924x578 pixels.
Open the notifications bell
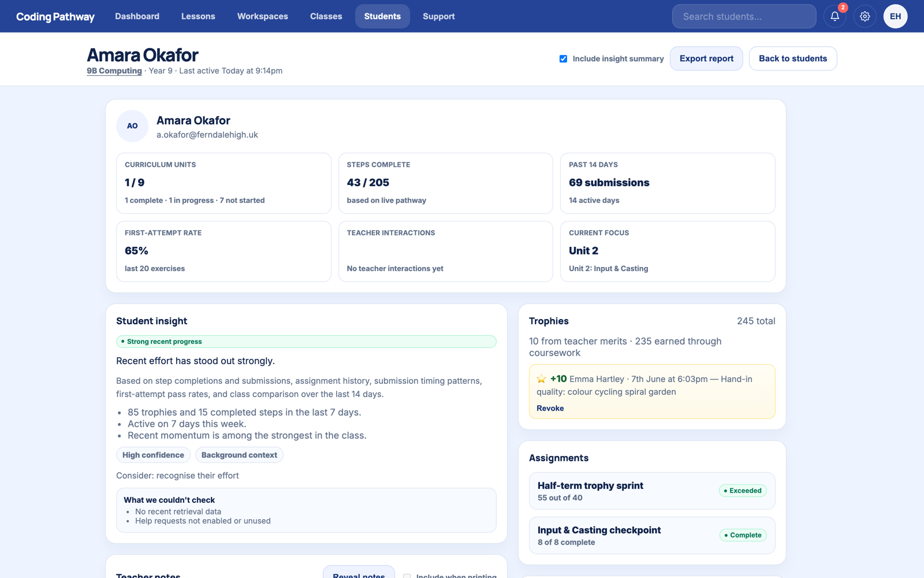coord(834,16)
